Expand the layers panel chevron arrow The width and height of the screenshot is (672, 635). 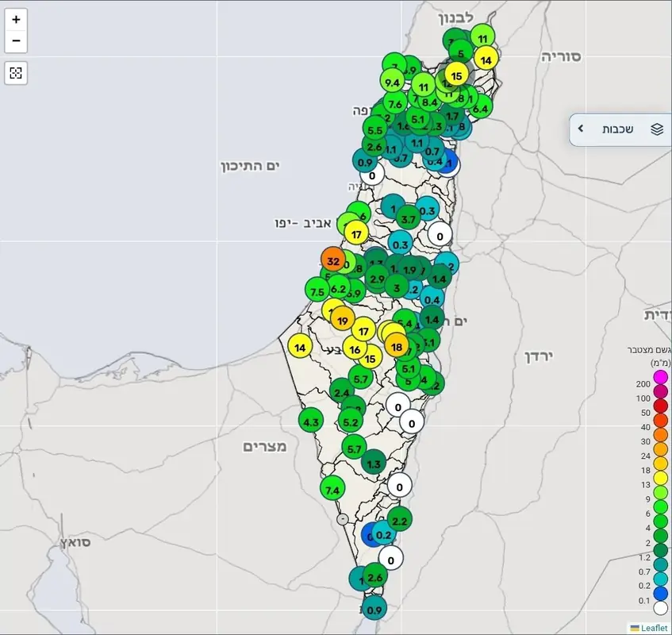[x=581, y=129]
